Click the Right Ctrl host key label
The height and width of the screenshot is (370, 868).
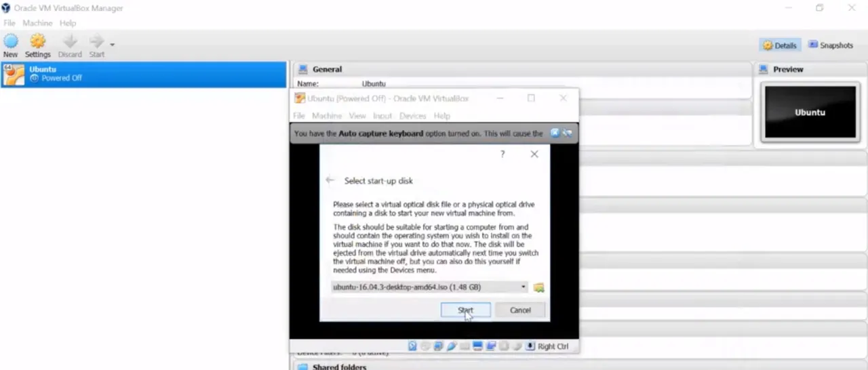(553, 346)
